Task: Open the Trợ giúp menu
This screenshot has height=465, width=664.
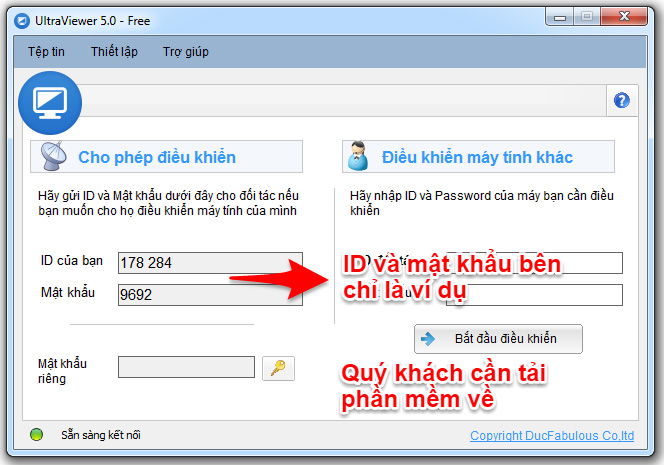Action: 186,52
